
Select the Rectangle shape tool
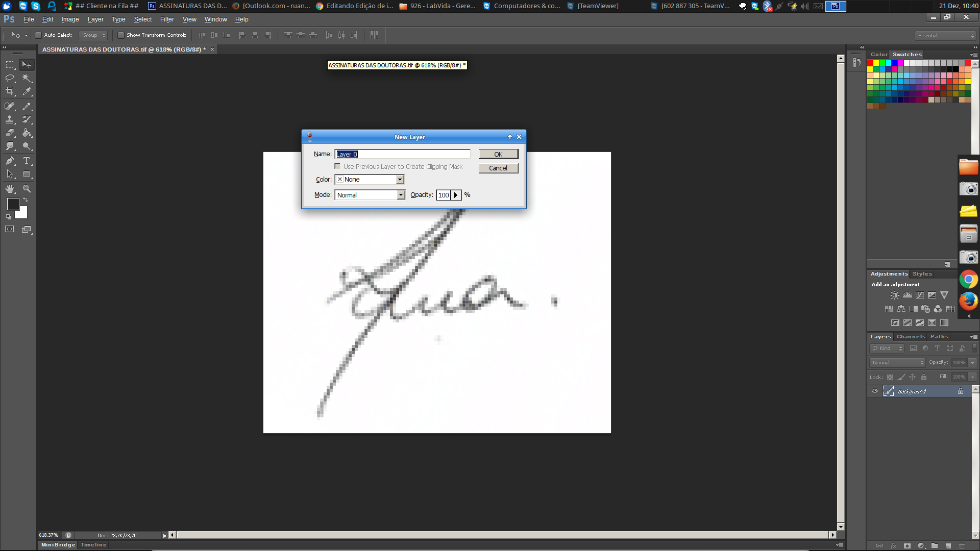(x=27, y=174)
